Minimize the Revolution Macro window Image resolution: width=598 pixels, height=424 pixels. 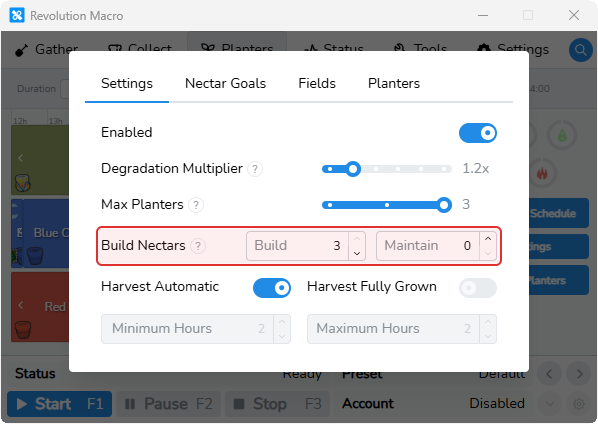[x=483, y=16]
